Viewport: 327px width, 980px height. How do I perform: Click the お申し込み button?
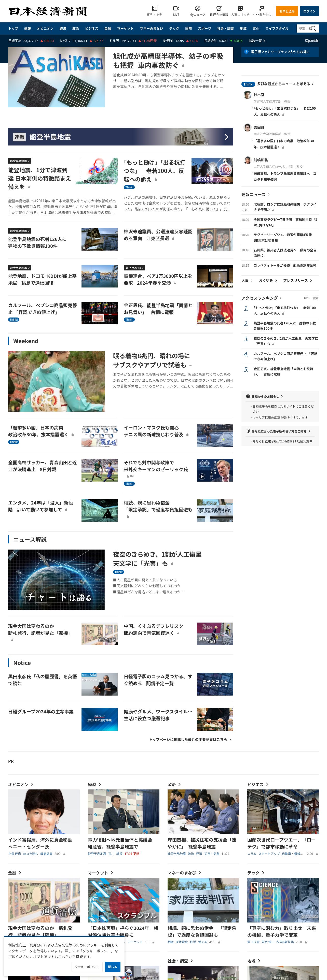[x=287, y=11]
